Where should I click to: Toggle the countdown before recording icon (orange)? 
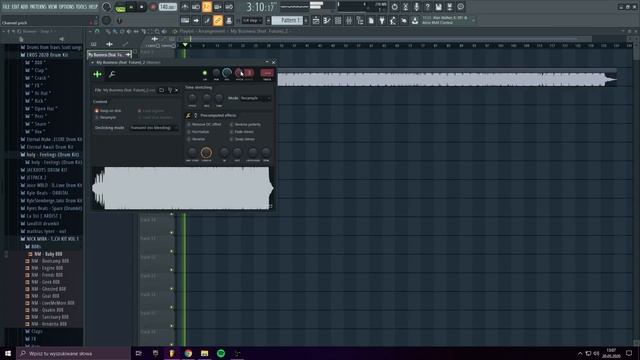click(207, 7)
